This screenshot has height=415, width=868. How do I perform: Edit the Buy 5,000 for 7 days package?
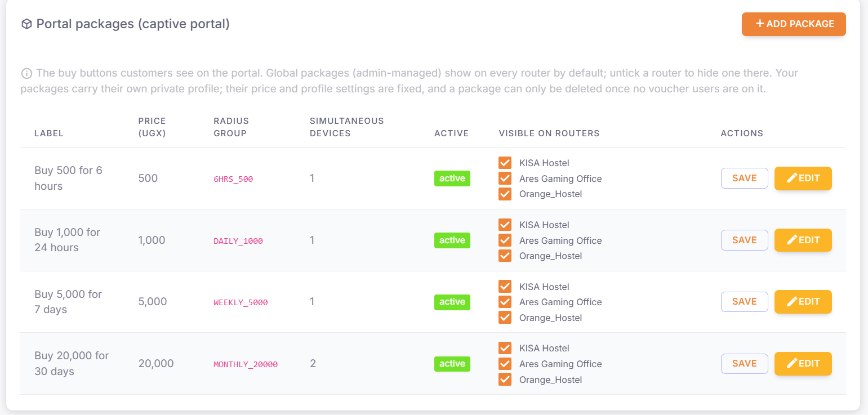point(803,302)
